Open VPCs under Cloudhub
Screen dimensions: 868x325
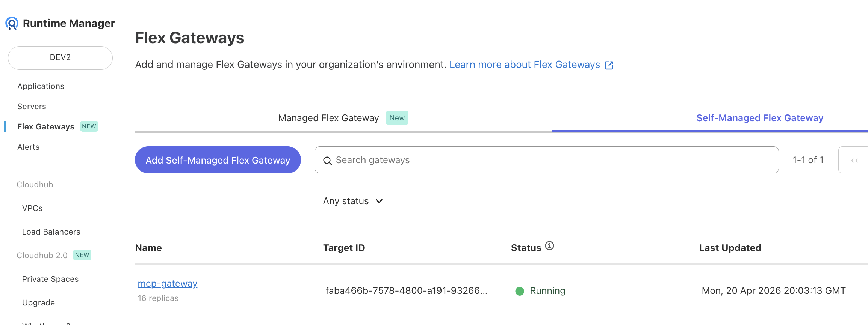32,208
